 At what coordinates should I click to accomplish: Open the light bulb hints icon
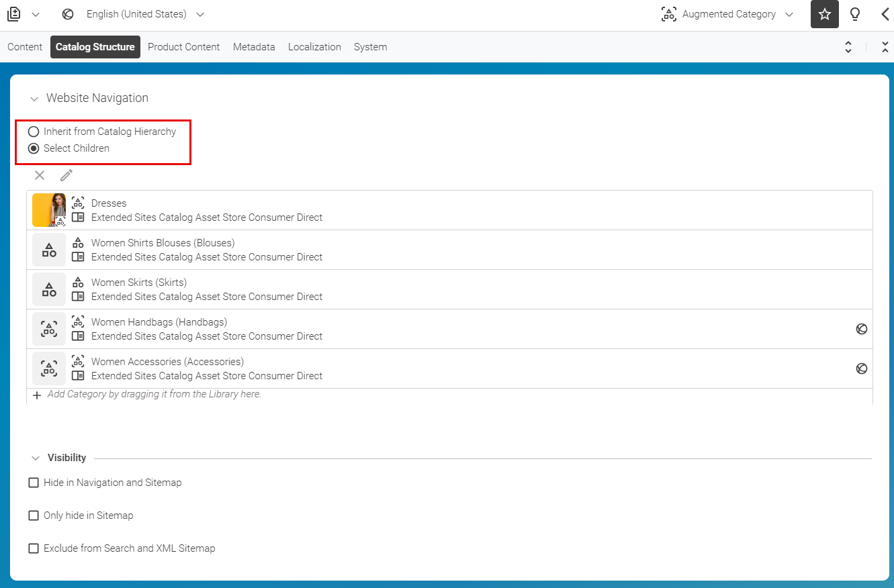point(855,13)
